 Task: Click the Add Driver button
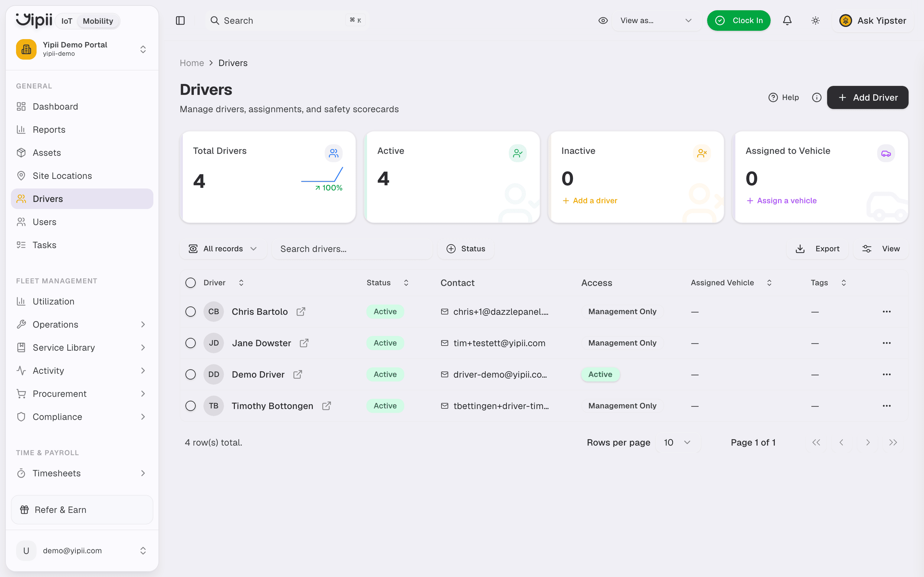click(868, 98)
